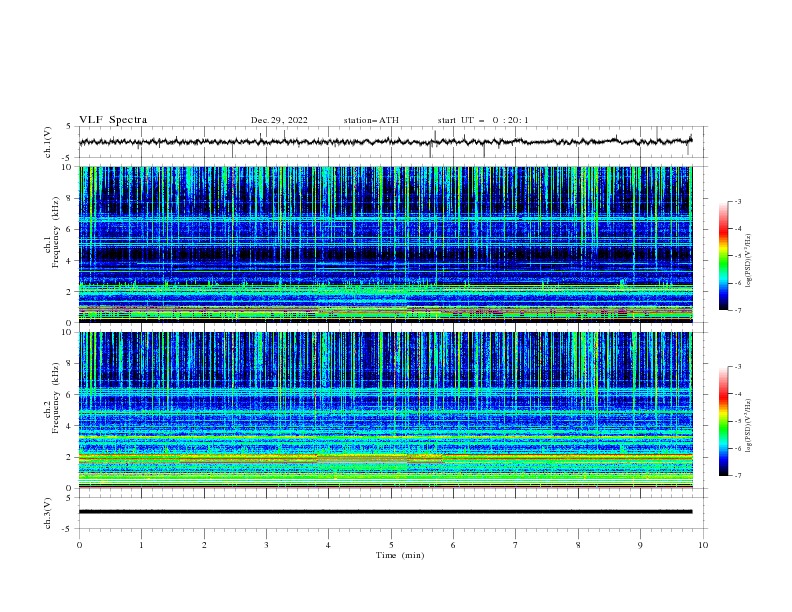
Task: Click the time axis tick label "10"
Action: point(703,545)
